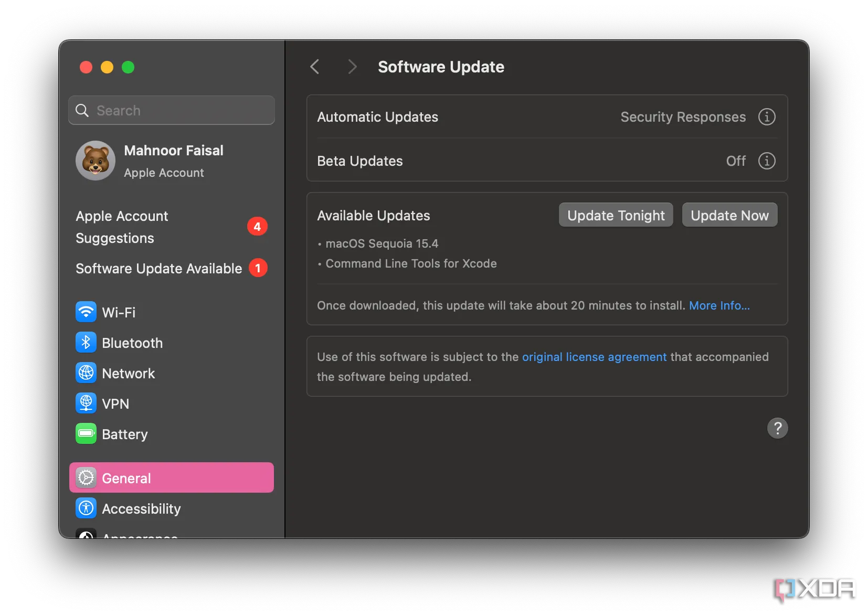Click macOS Sequoia 15.4 entry
The height and width of the screenshot is (616, 868).
tap(382, 243)
